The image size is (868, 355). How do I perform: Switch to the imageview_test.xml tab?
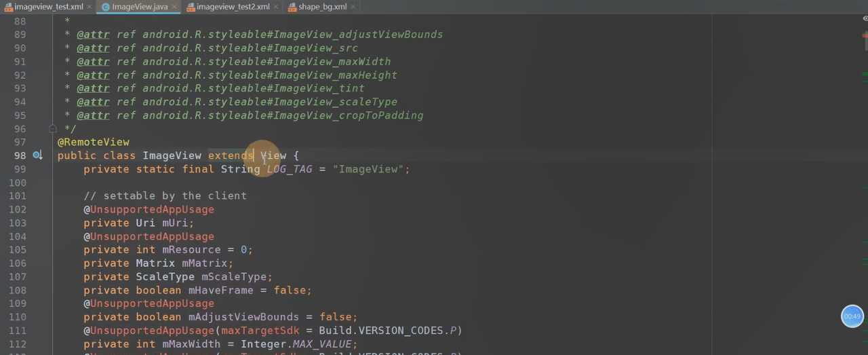pyautogui.click(x=47, y=7)
